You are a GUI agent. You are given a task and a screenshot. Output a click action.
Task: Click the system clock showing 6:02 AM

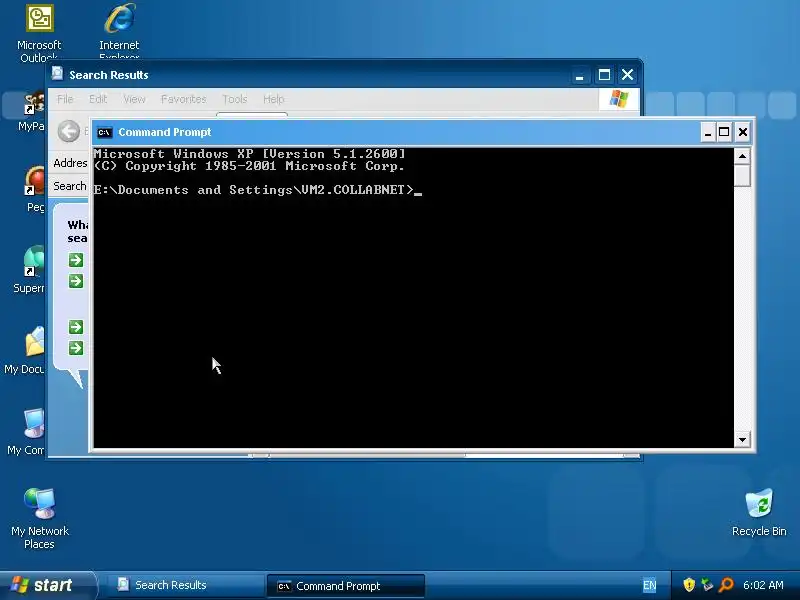(763, 585)
